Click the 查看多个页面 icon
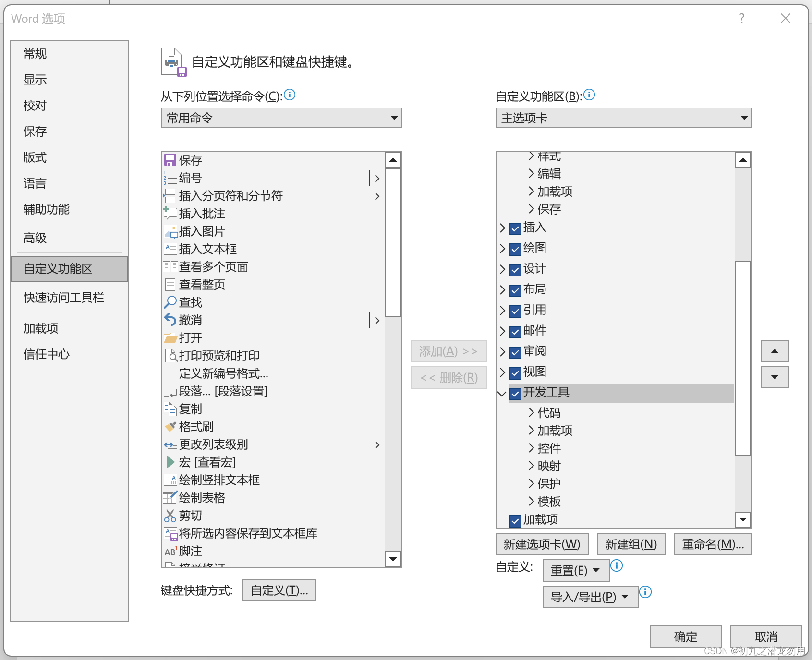Image resolution: width=812 pixels, height=660 pixels. pos(170,266)
